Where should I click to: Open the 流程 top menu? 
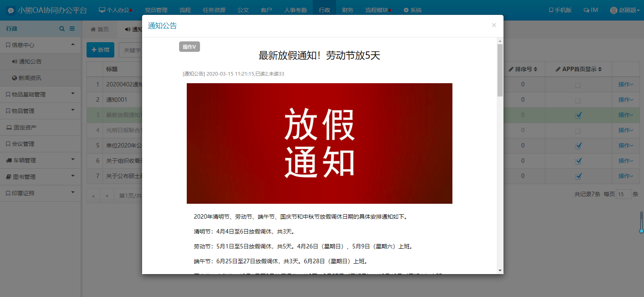coord(185,10)
